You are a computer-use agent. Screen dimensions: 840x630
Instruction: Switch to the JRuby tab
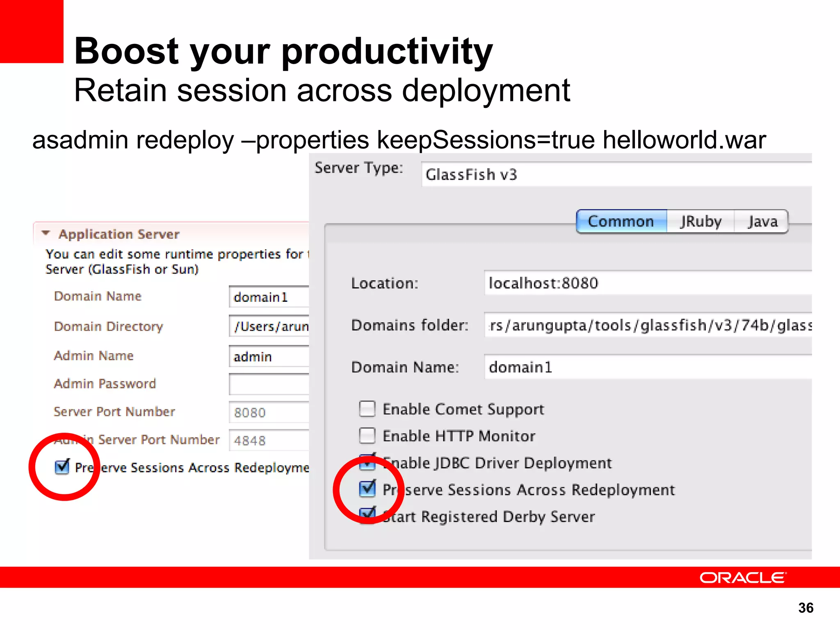[x=701, y=221]
